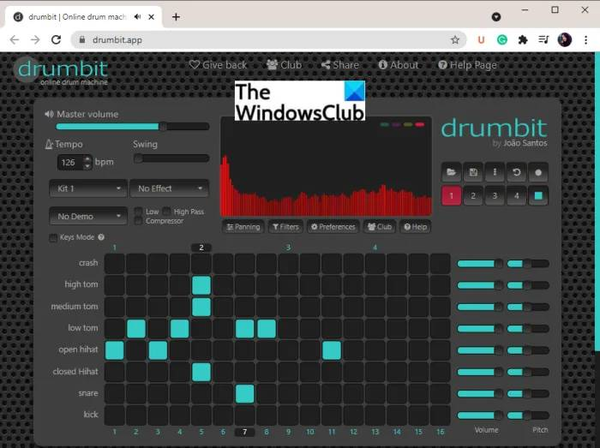600x448 pixels.
Task: Adjust the Master volume slider
Action: (x=132, y=127)
